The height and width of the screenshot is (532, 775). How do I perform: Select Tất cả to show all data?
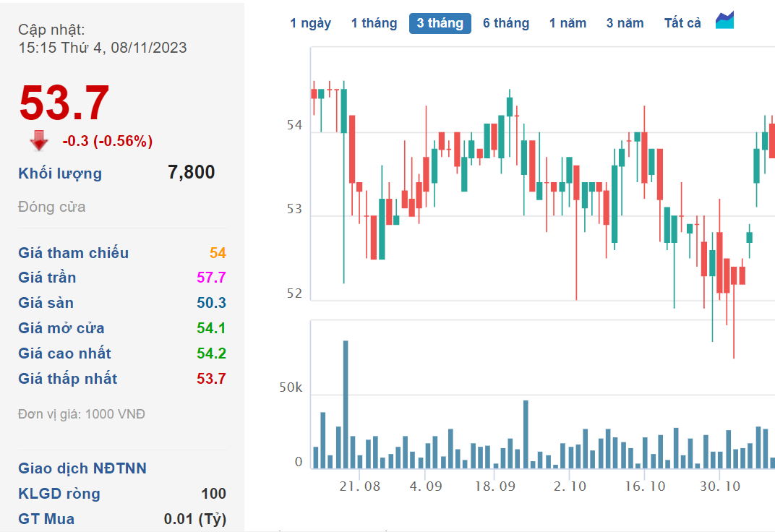point(682,23)
